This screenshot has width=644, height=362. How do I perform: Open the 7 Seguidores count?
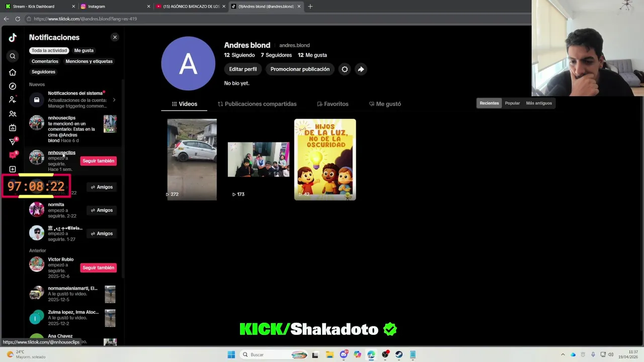(x=276, y=55)
